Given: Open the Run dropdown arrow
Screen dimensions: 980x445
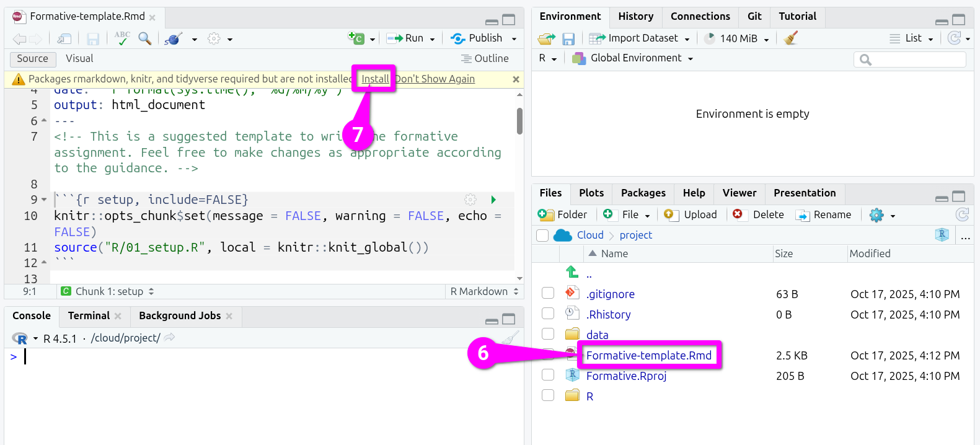Looking at the screenshot, I should tap(432, 39).
